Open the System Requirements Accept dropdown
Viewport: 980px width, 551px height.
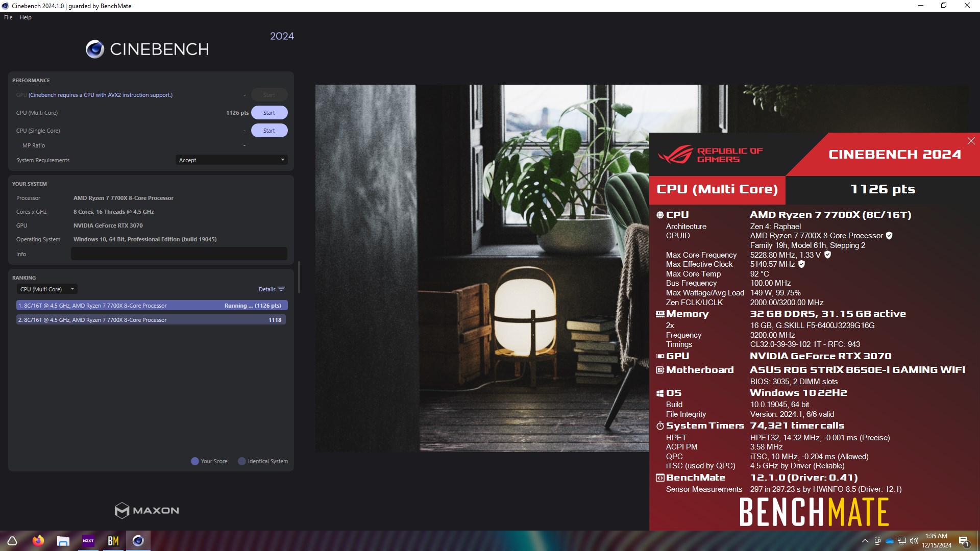[x=232, y=160]
